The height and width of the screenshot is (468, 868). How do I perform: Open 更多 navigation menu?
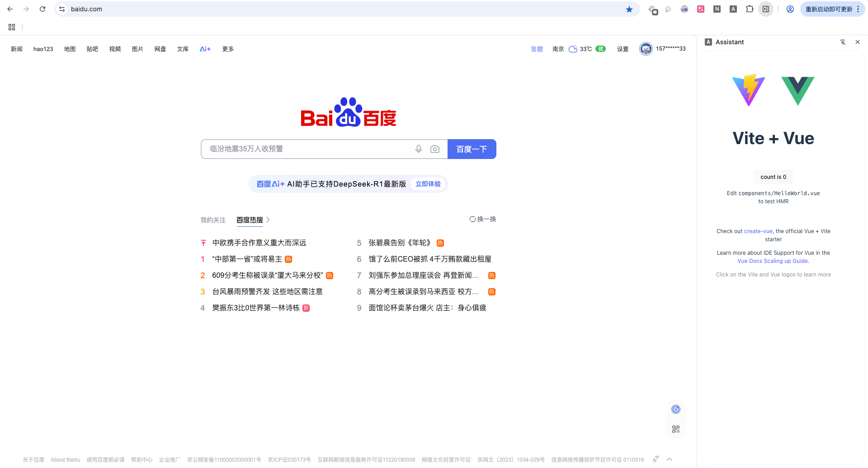(228, 49)
